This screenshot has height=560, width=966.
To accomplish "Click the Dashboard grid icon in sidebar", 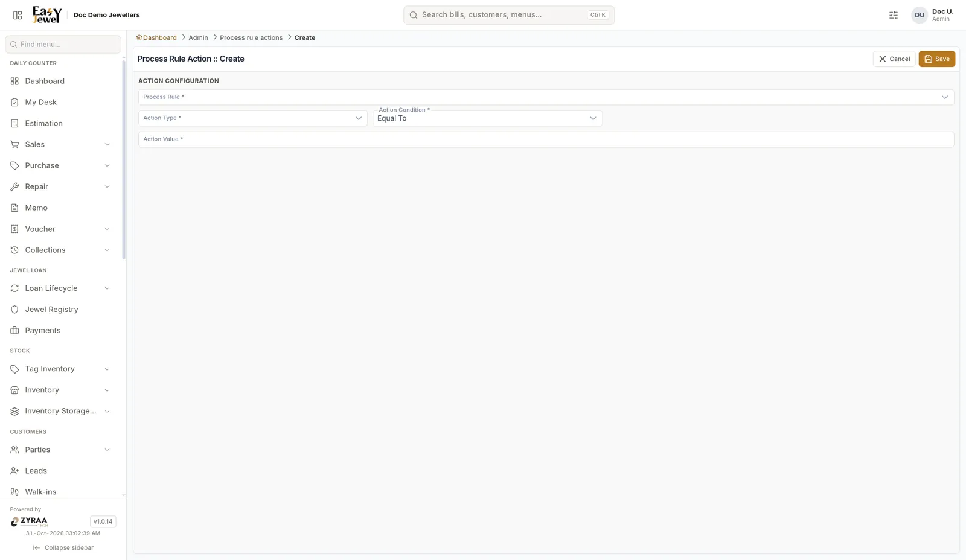I will (14, 81).
